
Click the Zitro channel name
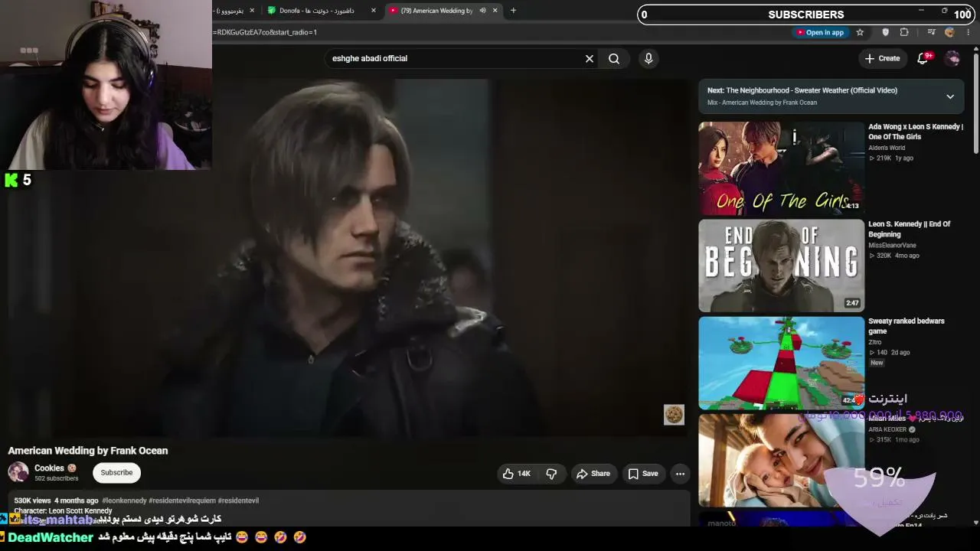(x=875, y=342)
